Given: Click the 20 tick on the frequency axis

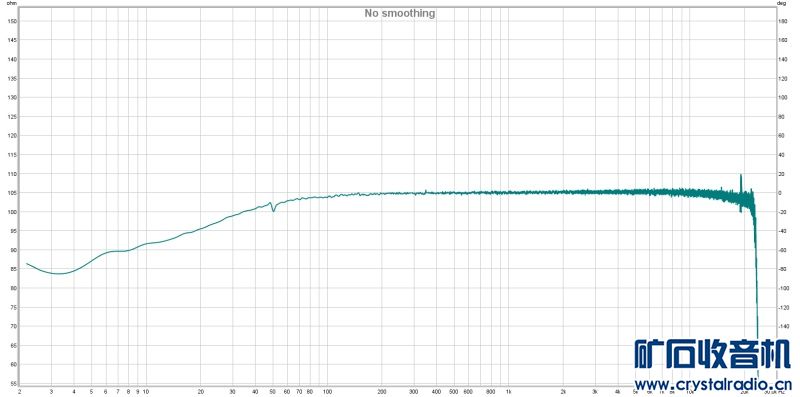Looking at the screenshot, I should [201, 392].
